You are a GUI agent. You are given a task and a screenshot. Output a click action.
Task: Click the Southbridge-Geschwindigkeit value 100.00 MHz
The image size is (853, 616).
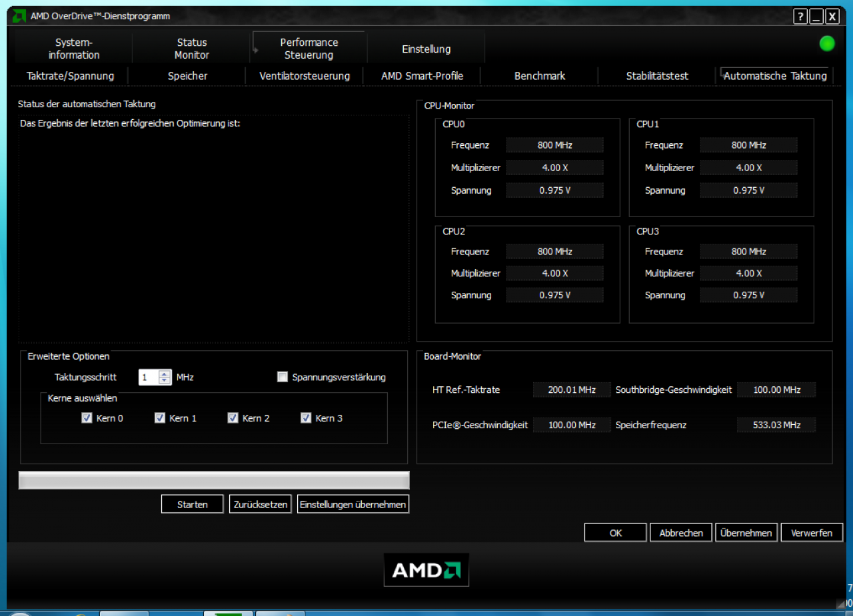[776, 390]
